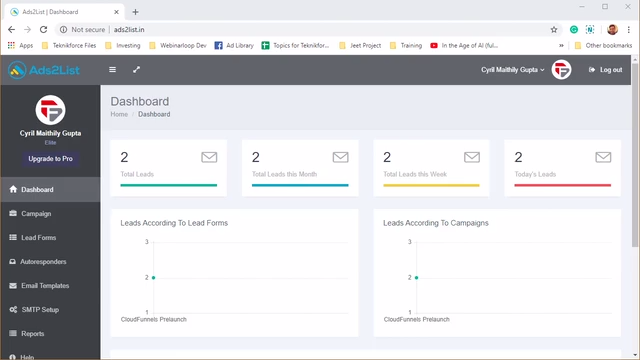Open a new browser tab
Viewport: 640px width, 360px height.
click(x=136, y=12)
